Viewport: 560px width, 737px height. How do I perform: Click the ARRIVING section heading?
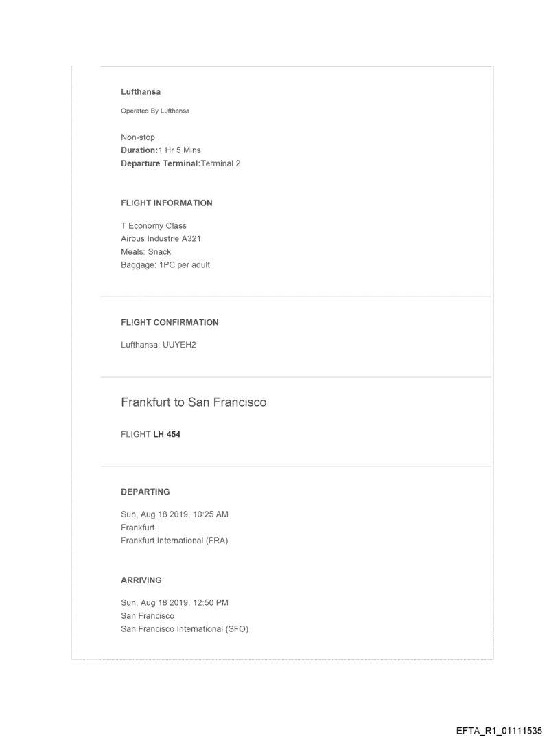(141, 580)
